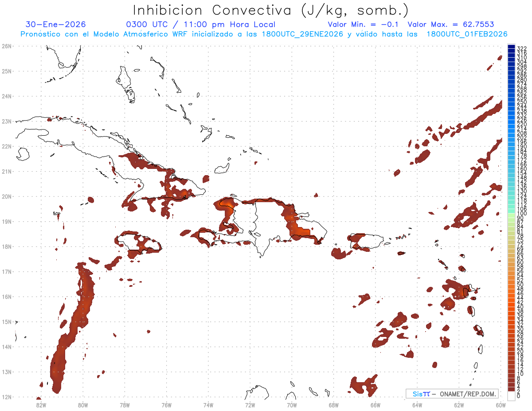
Task: Click the title "Inhibicion Convectiva (J/kg, somb.)"
Action: point(270,10)
